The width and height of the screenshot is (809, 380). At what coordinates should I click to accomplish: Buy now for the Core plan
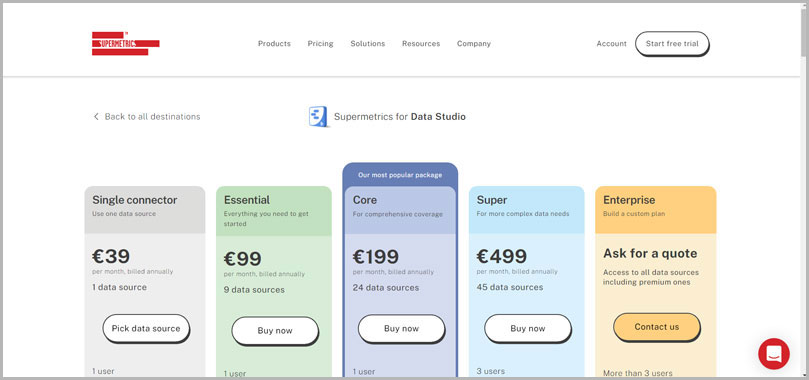(401, 328)
